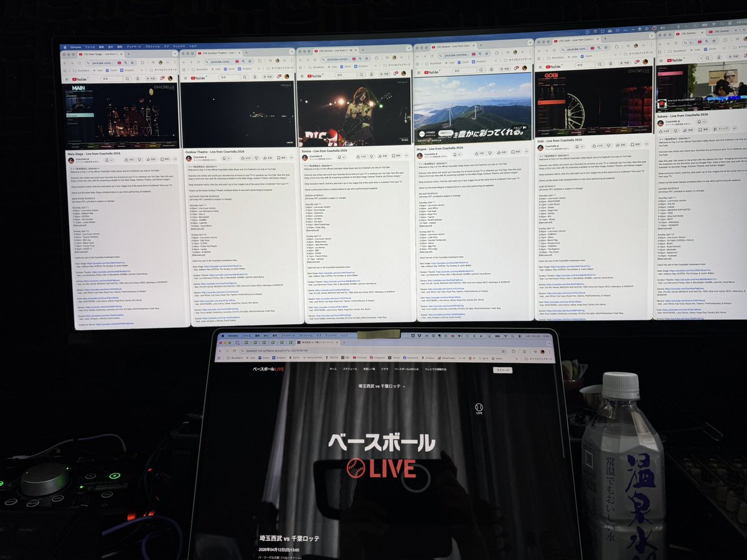This screenshot has height=560, width=747.
Task: Focus YouTube search field in Outdoor Theatre window
Action: click(x=229, y=77)
